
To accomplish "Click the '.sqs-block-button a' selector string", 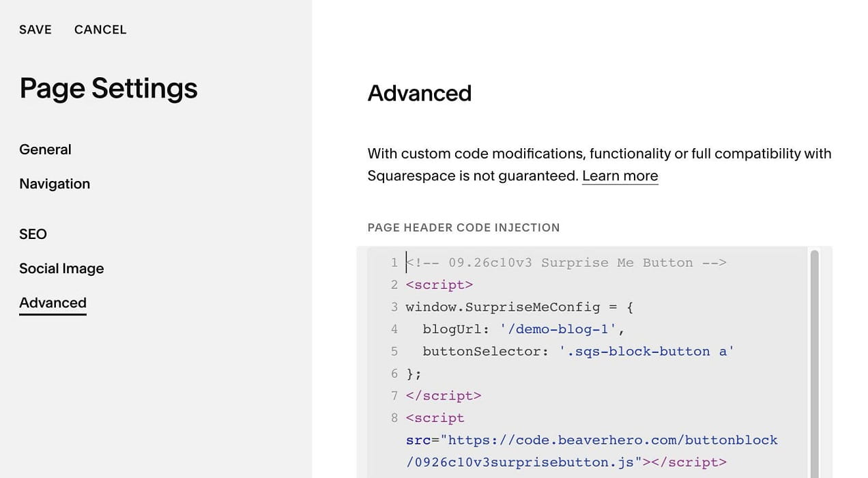I will [646, 351].
